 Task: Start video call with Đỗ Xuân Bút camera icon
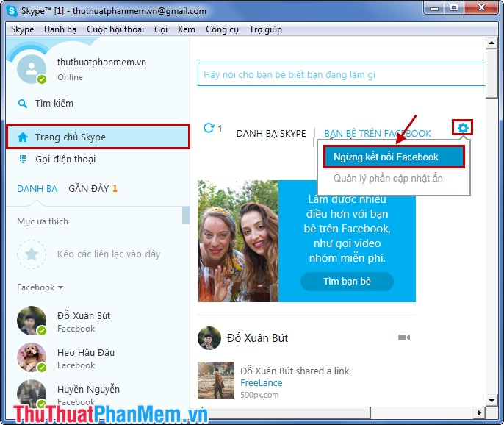pos(404,337)
